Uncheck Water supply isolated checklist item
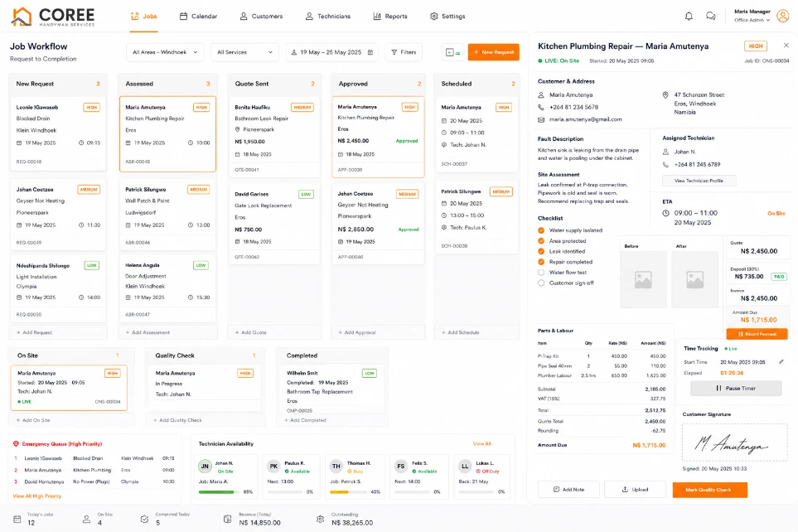798x532 pixels. [x=541, y=230]
